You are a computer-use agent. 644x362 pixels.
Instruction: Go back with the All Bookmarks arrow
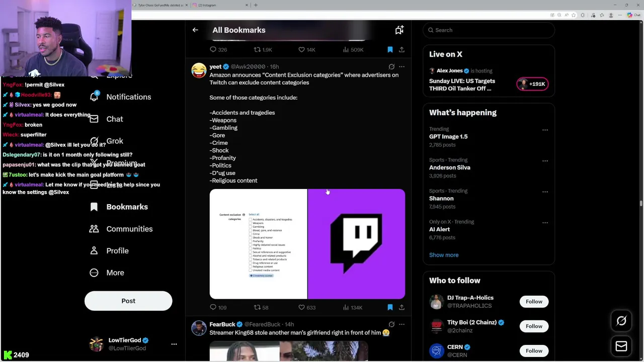(195, 30)
